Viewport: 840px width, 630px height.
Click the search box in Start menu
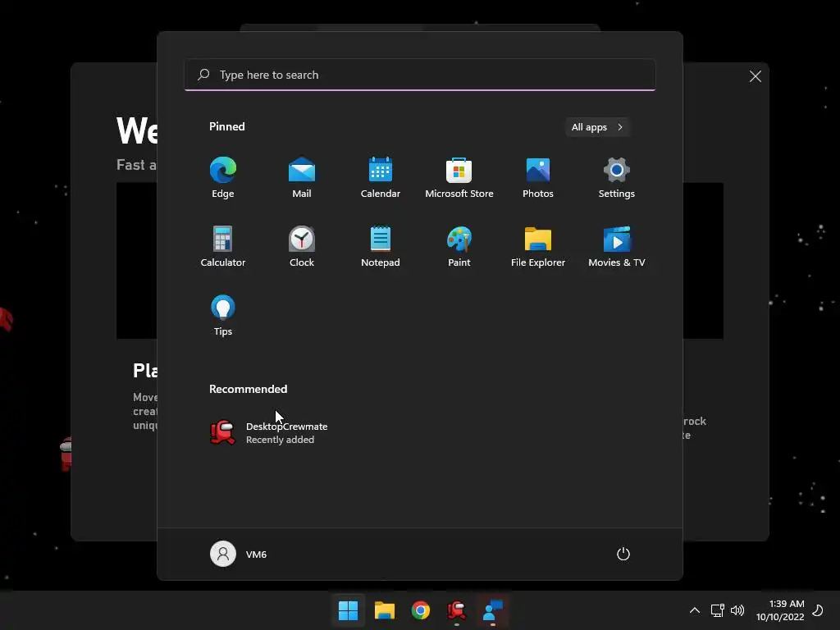[420, 75]
